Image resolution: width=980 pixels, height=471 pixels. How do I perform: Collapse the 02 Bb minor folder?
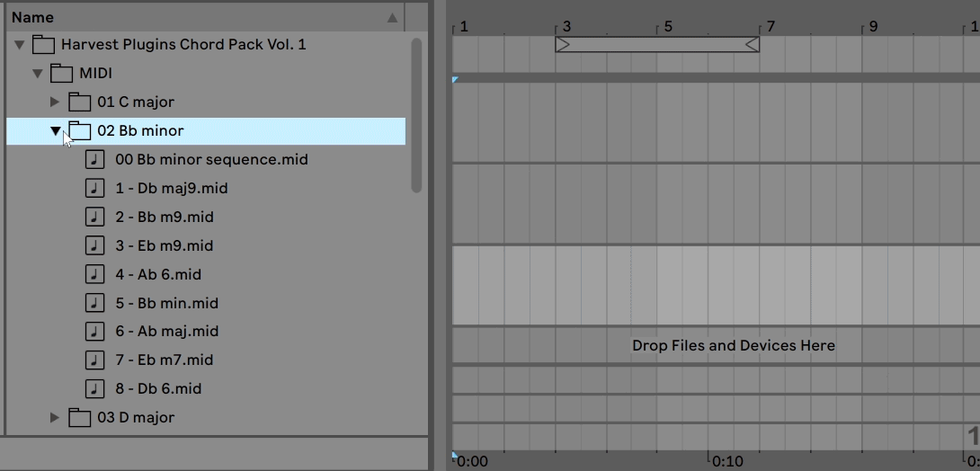[x=55, y=131]
